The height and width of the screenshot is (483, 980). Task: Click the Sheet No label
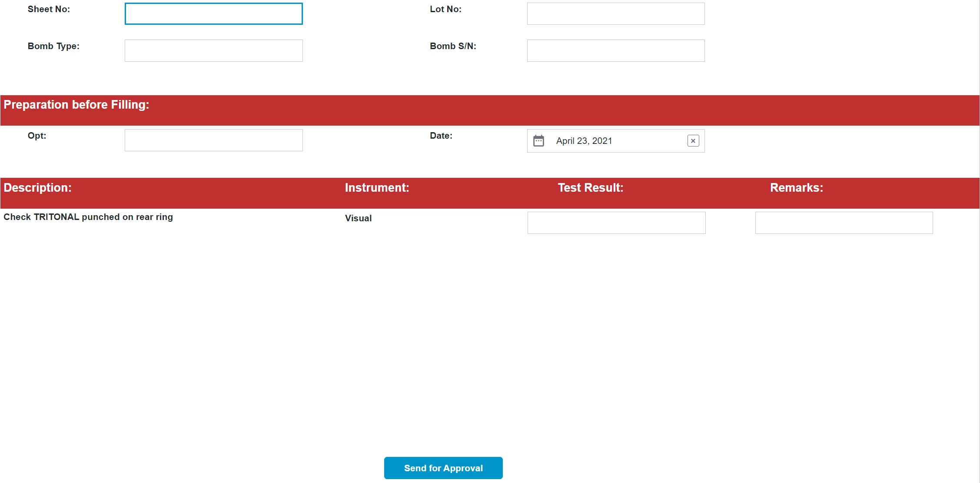coord(49,9)
